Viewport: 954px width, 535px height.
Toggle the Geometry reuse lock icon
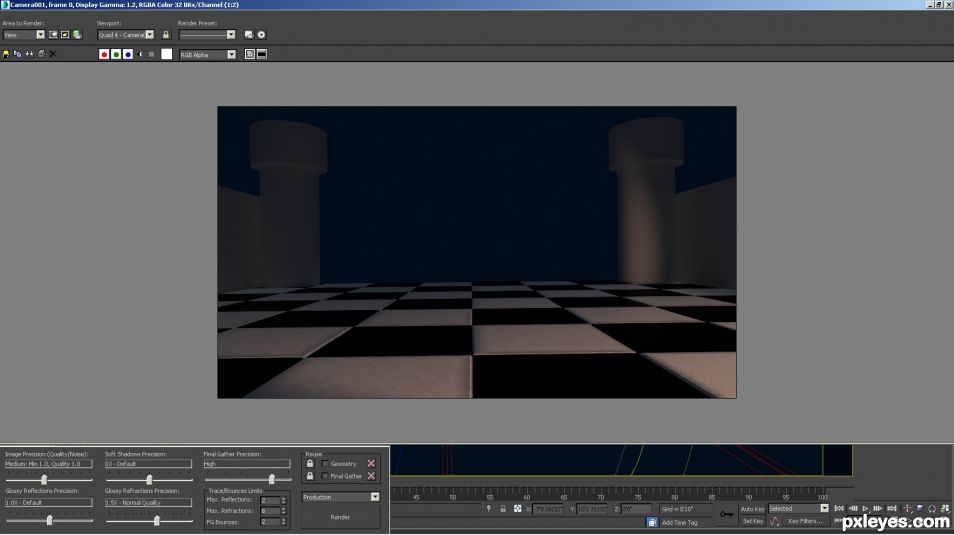(x=310, y=463)
